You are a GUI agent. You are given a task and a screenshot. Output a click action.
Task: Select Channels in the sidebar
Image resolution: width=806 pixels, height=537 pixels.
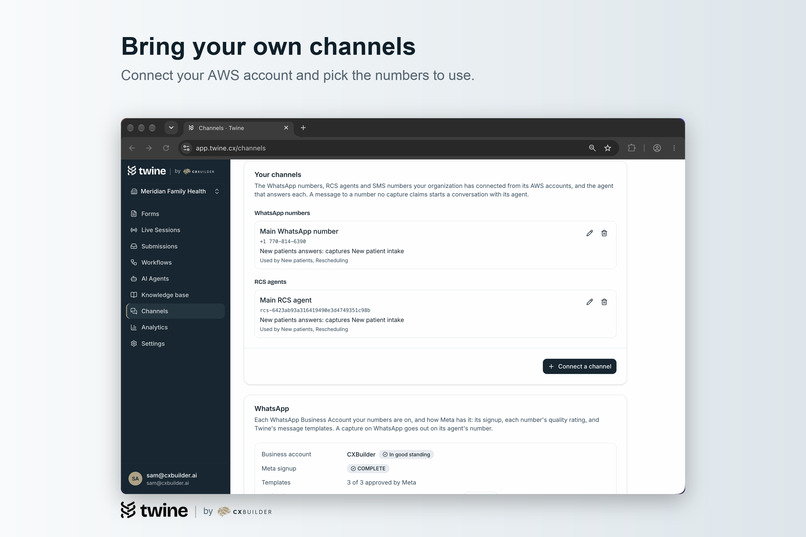tap(175, 311)
